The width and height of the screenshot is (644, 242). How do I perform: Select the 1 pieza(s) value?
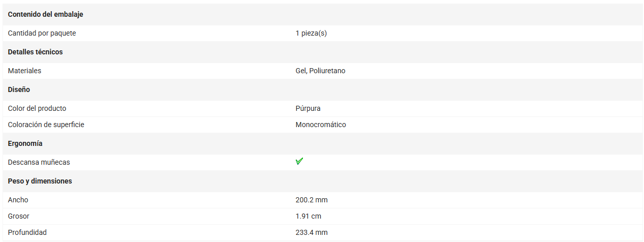point(311,33)
